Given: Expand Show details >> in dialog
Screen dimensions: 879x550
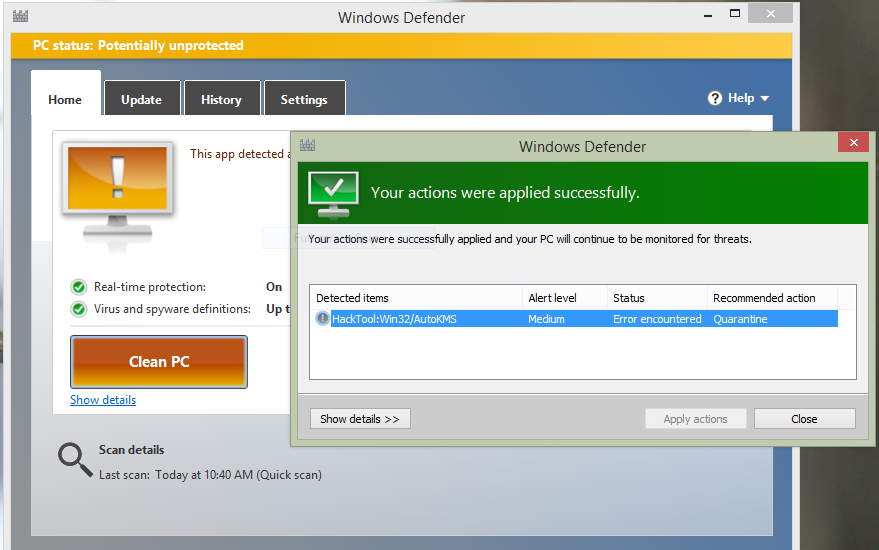Looking at the screenshot, I should [x=360, y=419].
